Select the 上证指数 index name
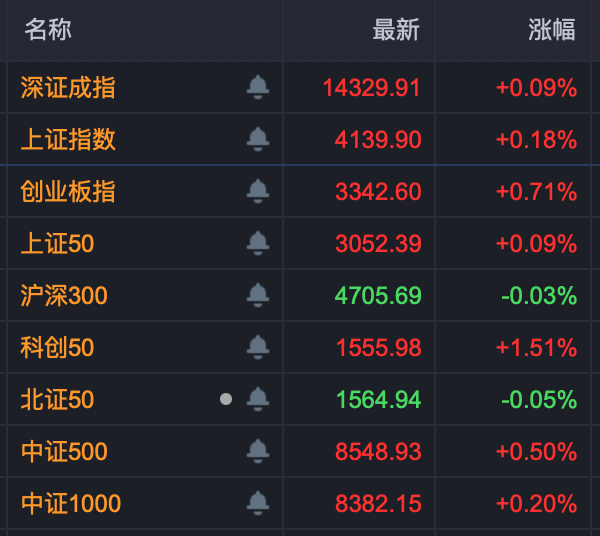Viewport: 600px width, 536px height. pos(68,140)
